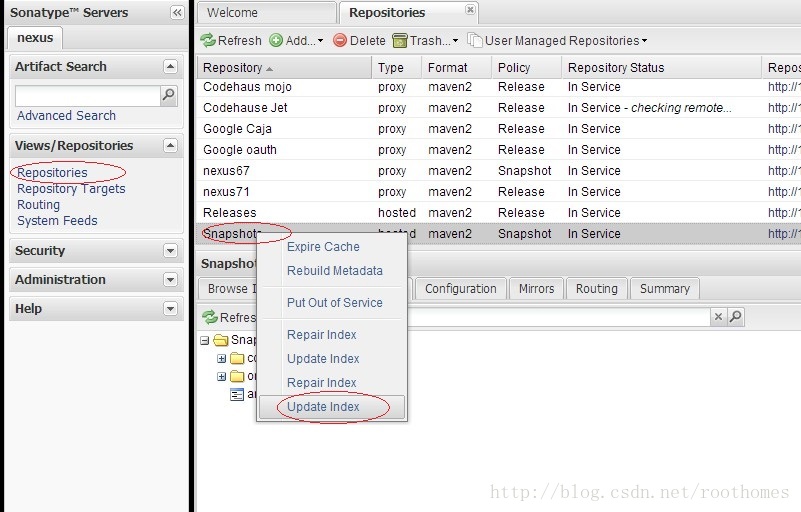
Task: Select the nexus67 repository row
Action: pos(499,171)
